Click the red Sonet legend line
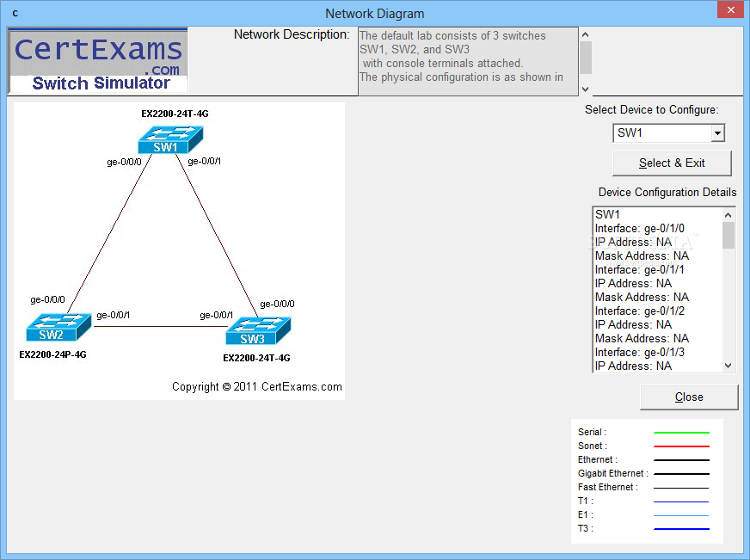 (x=681, y=446)
